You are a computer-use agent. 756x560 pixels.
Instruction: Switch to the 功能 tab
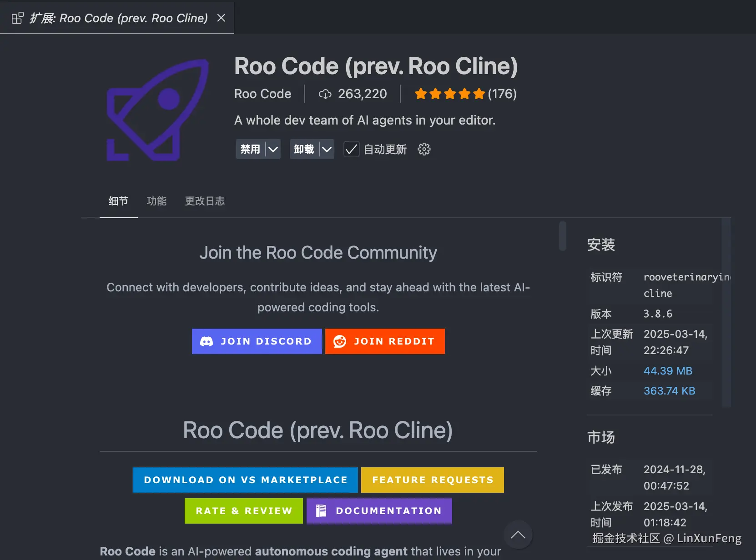coord(156,201)
